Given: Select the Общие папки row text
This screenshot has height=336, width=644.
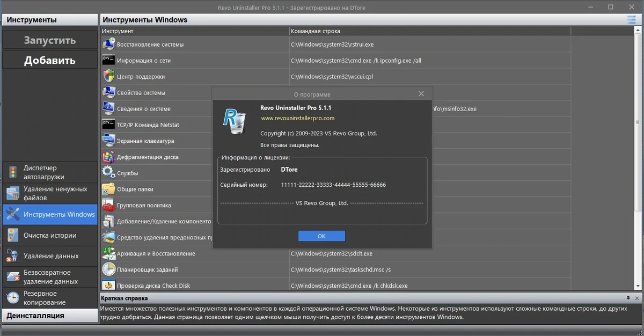Looking at the screenshot, I should click(x=135, y=189).
